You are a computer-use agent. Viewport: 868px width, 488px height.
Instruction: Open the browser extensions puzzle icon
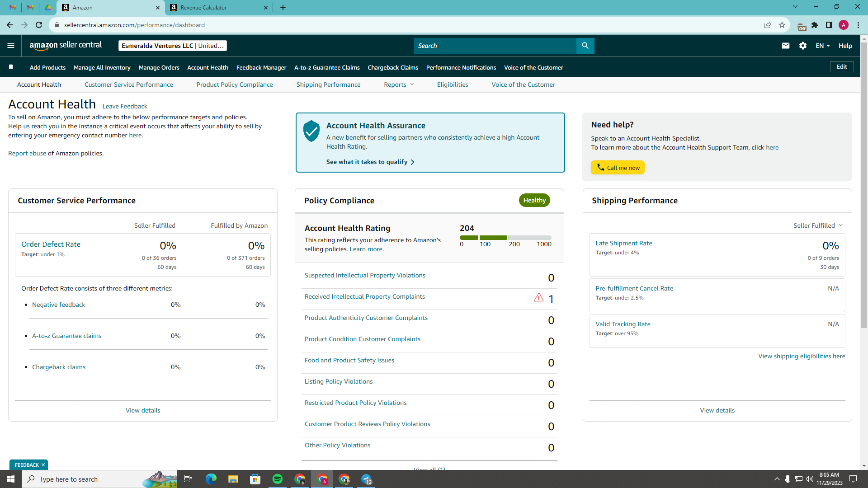pyautogui.click(x=815, y=25)
